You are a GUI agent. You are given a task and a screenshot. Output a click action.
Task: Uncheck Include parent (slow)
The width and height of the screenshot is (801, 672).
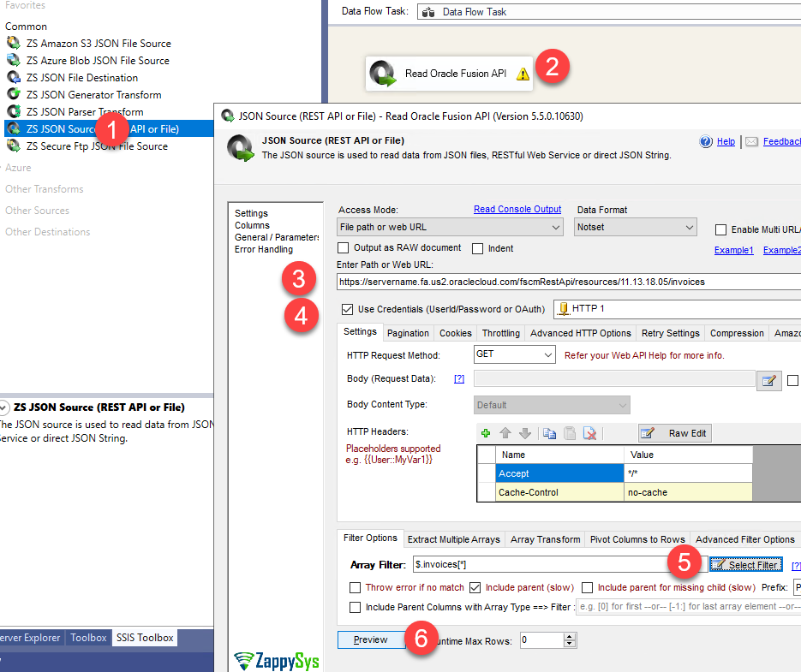point(475,588)
